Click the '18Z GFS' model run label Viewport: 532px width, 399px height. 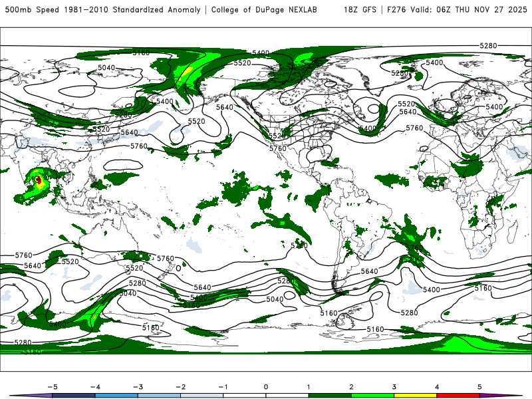click(360, 9)
